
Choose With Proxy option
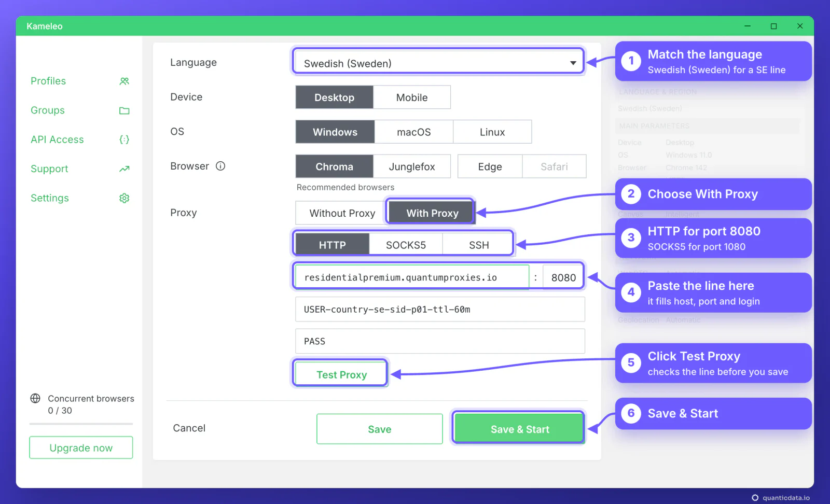coord(432,213)
